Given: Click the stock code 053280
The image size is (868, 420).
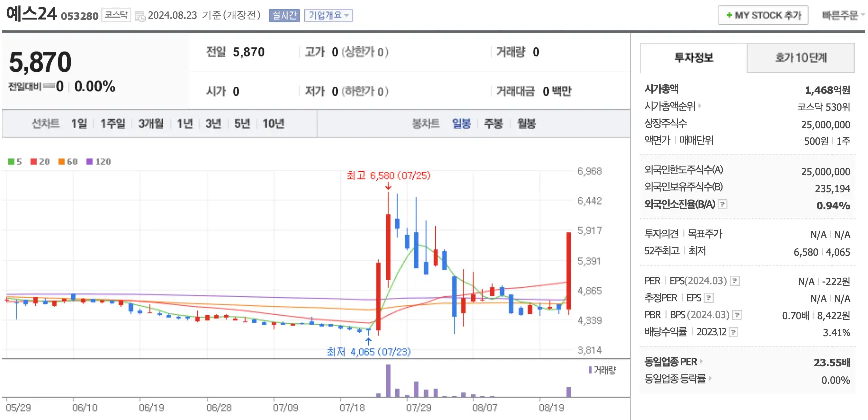Looking at the screenshot, I should (80, 16).
